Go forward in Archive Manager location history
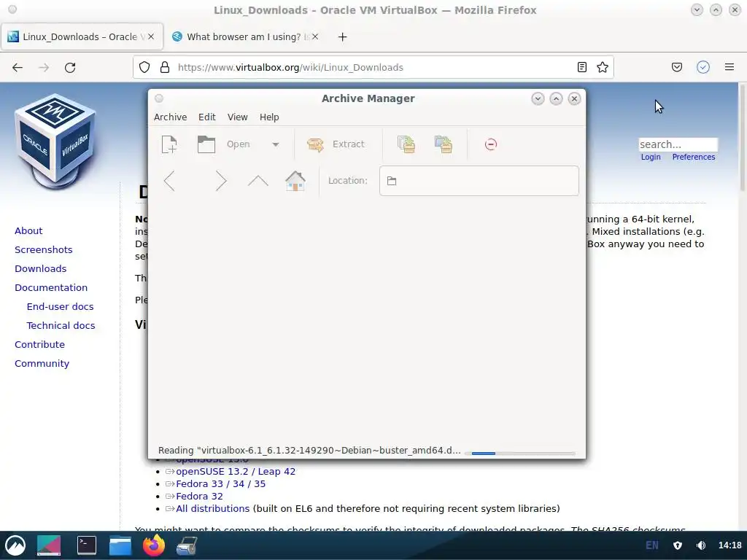The width and height of the screenshot is (747, 560). tap(220, 181)
